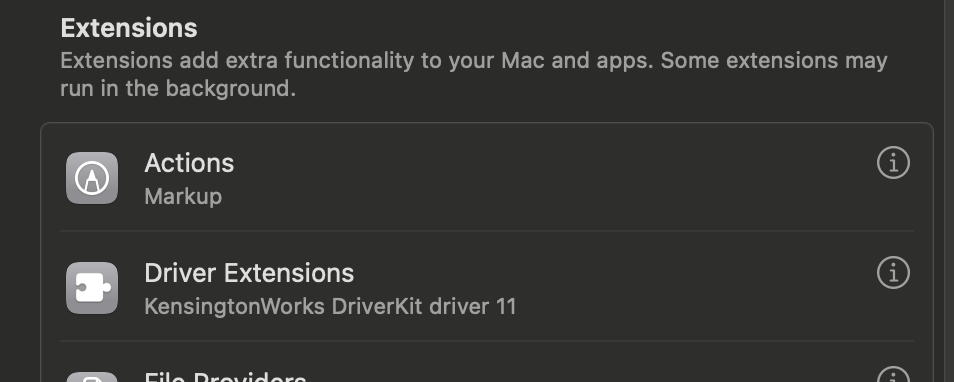Viewport: 954px width, 382px height.
Task: Select the Driver Extensions title label
Action: tap(249, 273)
